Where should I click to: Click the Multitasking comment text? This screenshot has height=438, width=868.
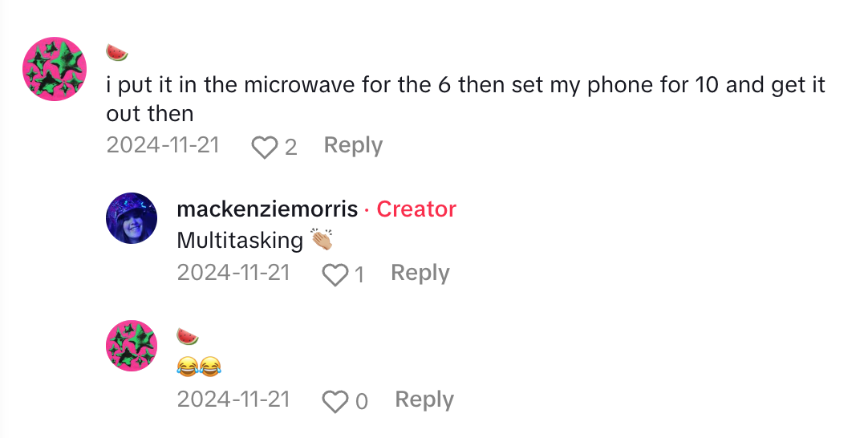[x=240, y=240]
